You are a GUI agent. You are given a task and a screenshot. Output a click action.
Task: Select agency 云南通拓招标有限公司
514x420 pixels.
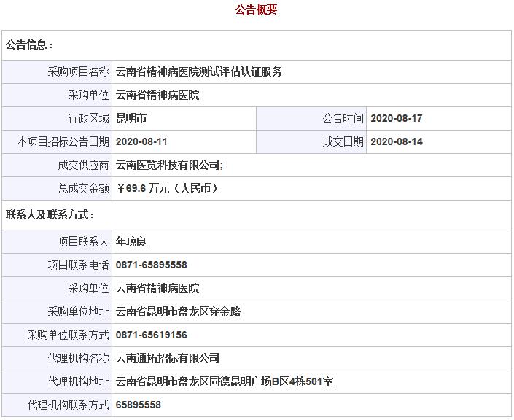point(168,358)
